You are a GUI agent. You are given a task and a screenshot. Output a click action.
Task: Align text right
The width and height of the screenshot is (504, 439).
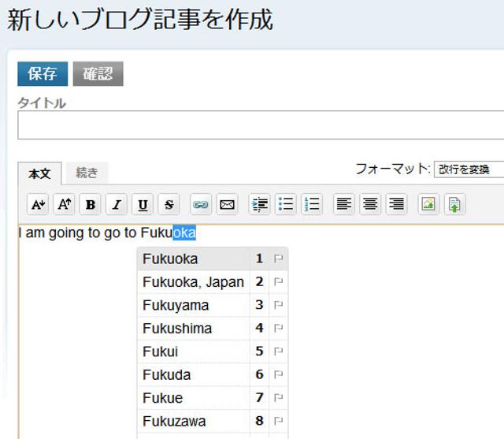(x=397, y=204)
